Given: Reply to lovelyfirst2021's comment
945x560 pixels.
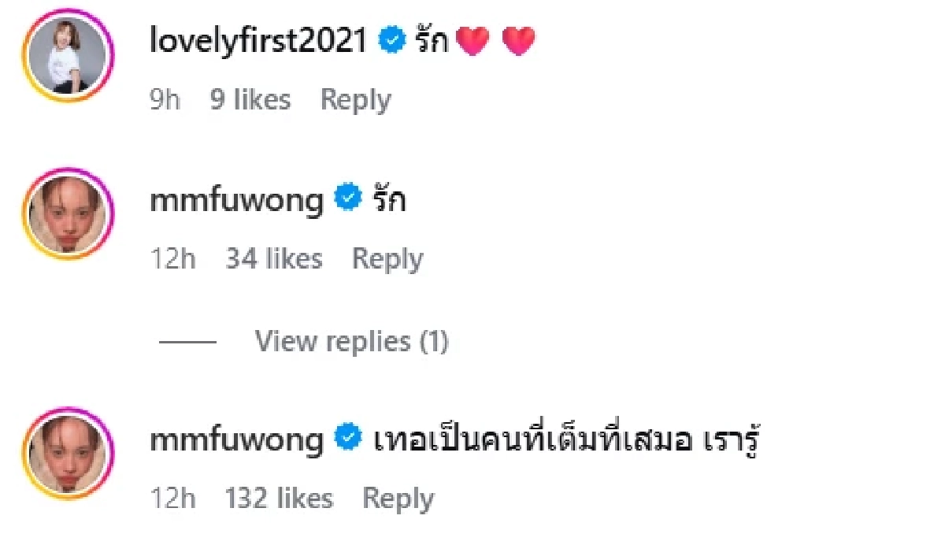Looking at the screenshot, I should point(355,99).
